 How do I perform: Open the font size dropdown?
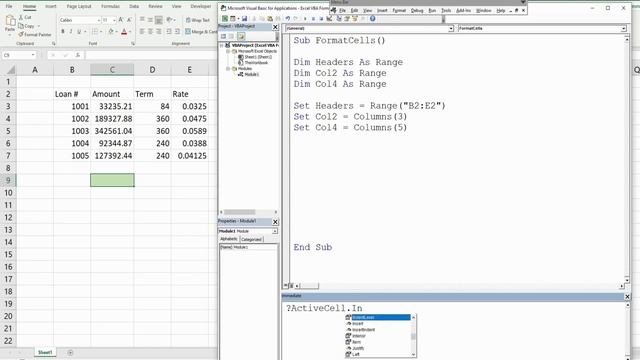tap(114, 20)
